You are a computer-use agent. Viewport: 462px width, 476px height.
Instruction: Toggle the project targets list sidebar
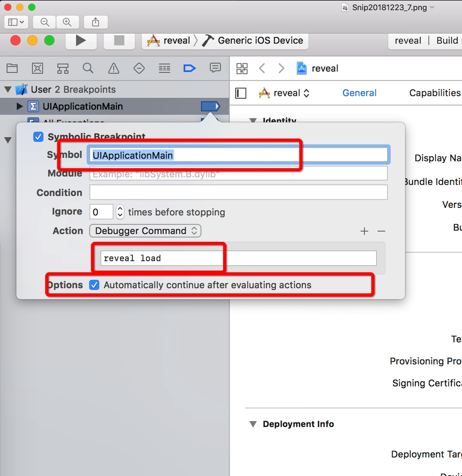(x=241, y=93)
